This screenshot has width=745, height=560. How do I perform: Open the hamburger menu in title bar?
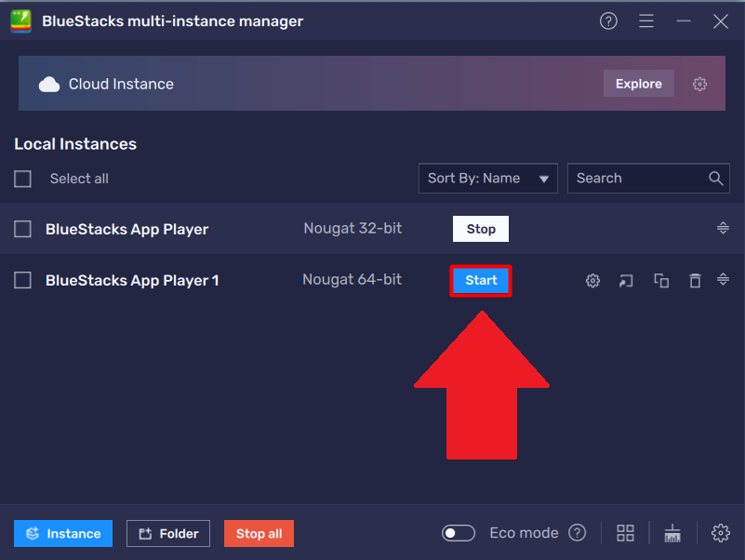pyautogui.click(x=645, y=20)
